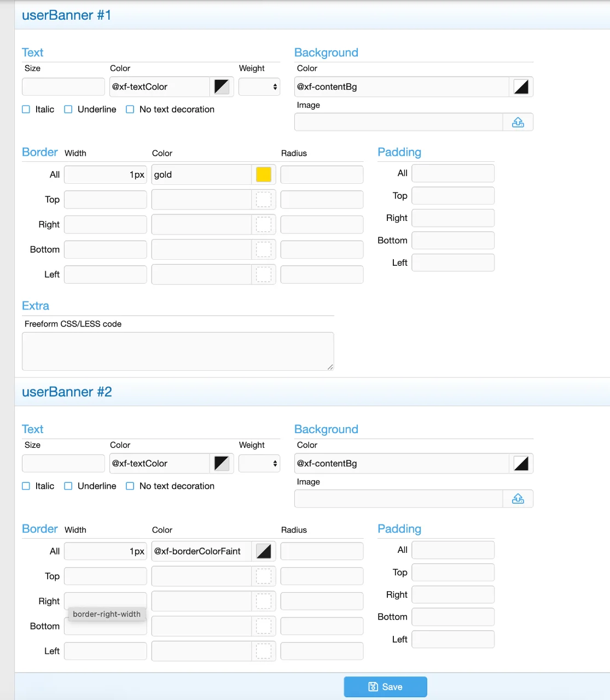The width and height of the screenshot is (610, 700).
Task: Expand Weight dropdown in userBanner #2
Action: (259, 464)
